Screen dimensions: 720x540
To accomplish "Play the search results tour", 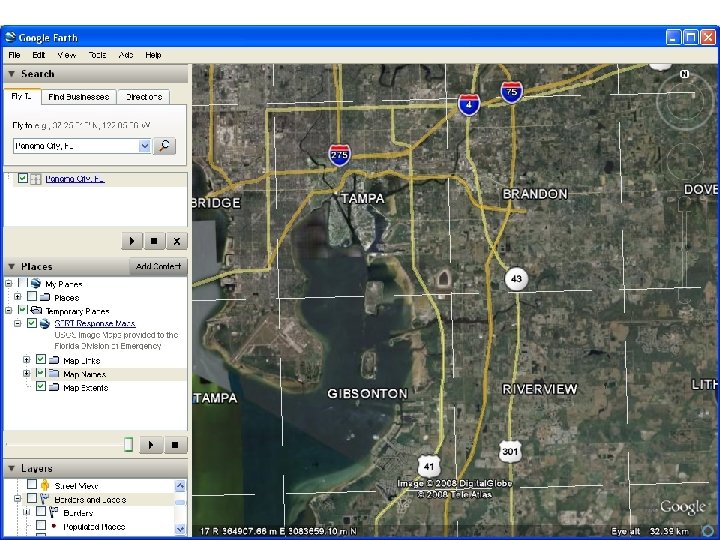I will pyautogui.click(x=132, y=241).
